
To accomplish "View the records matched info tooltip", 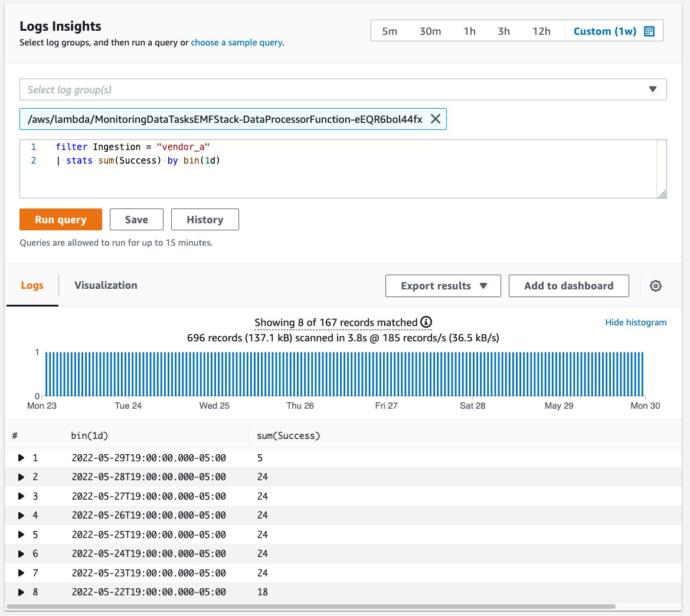I will pos(427,322).
